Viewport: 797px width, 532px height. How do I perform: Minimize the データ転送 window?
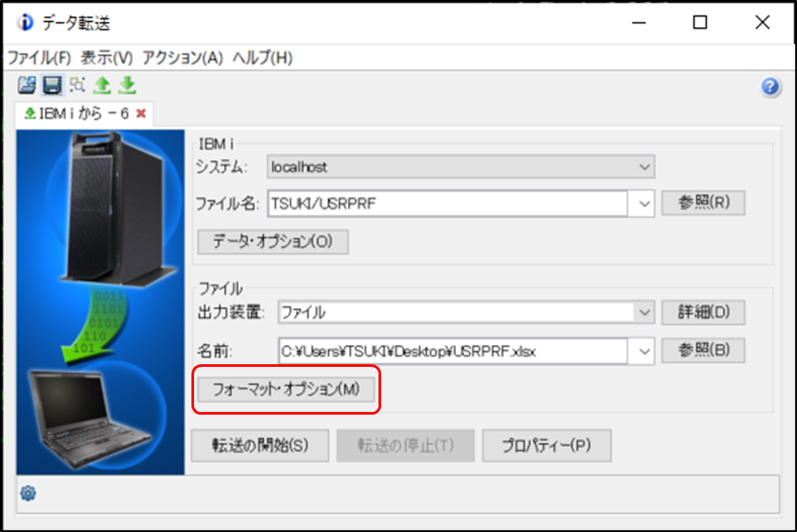tap(639, 23)
